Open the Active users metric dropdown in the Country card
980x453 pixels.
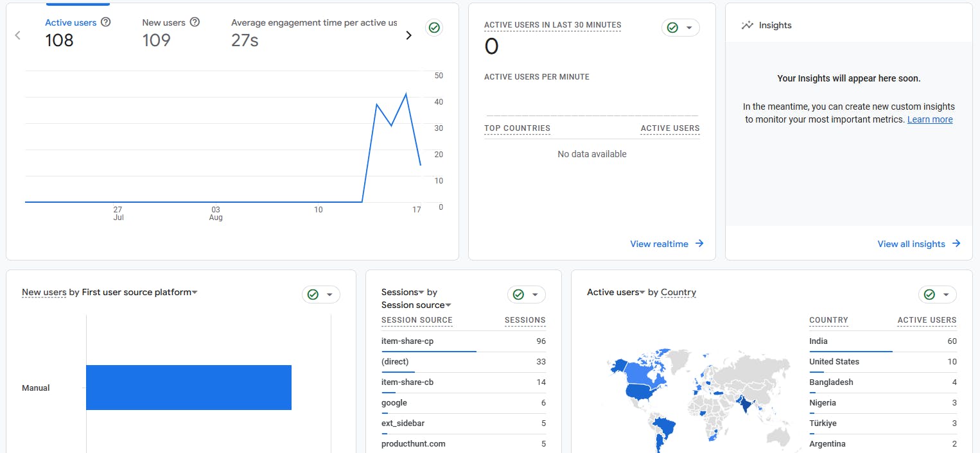616,292
